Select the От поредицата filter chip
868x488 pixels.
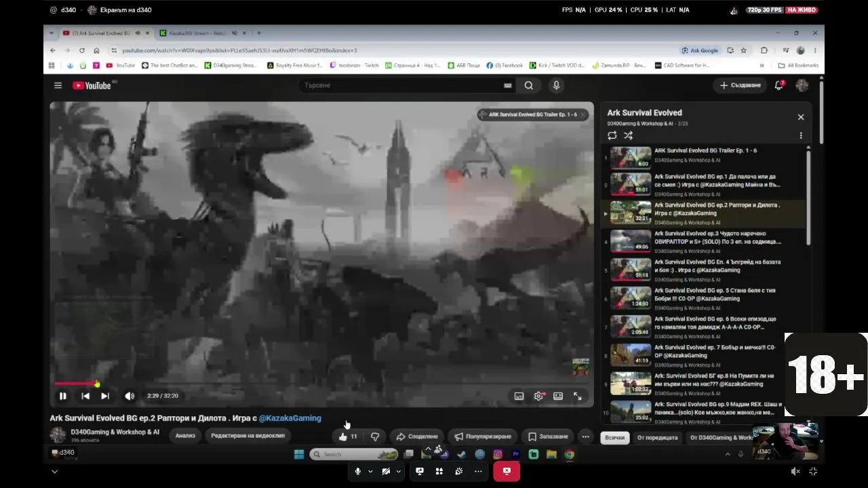point(657,438)
